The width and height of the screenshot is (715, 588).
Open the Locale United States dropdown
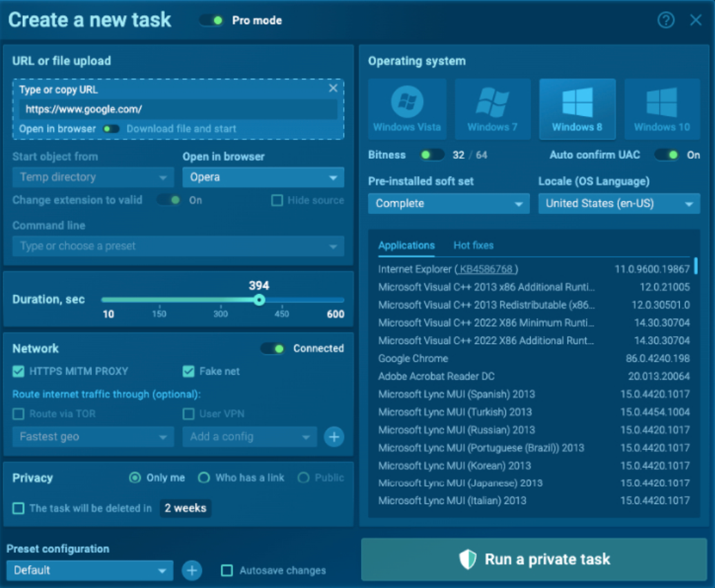click(618, 204)
